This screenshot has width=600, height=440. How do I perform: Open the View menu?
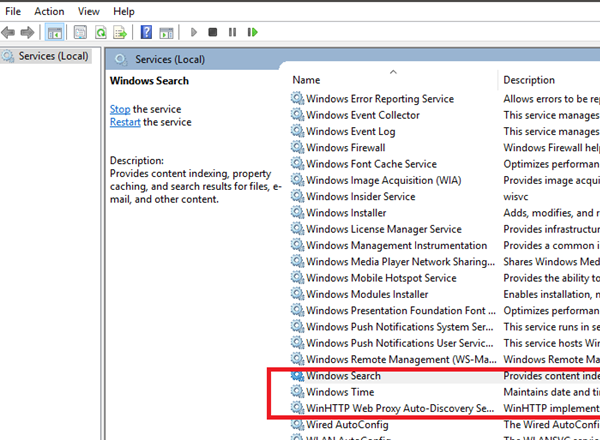tap(89, 11)
